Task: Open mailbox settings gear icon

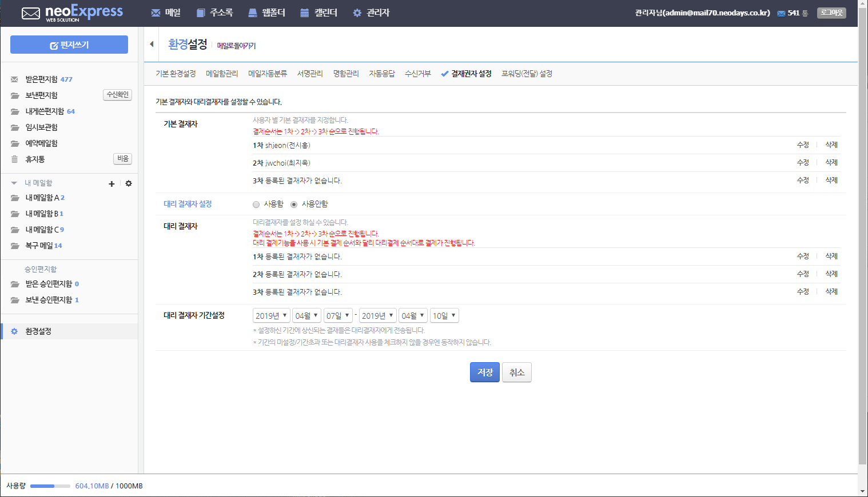Action: tap(129, 183)
